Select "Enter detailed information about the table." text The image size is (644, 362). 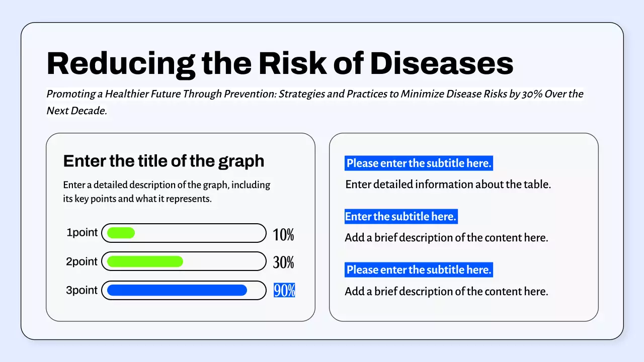pos(448,185)
